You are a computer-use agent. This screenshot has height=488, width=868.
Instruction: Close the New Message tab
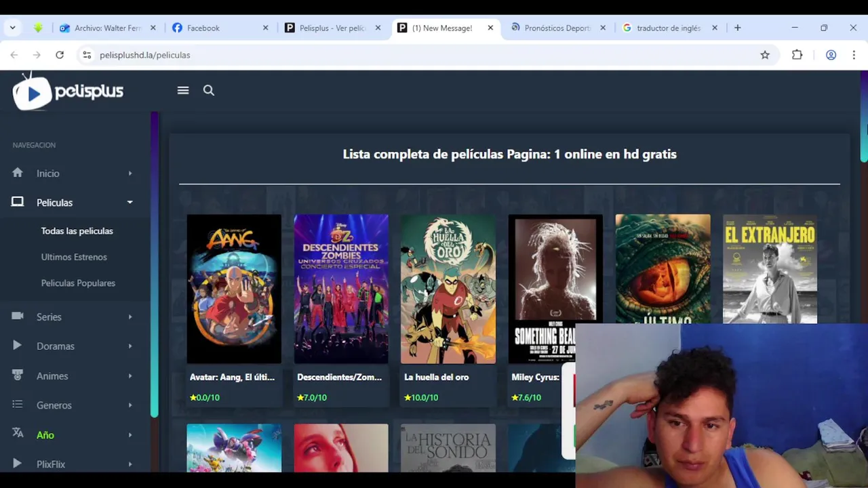[x=490, y=28]
